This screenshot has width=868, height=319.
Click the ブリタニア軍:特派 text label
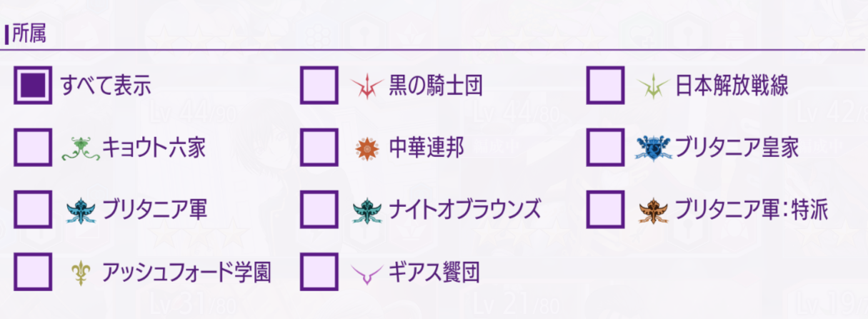(x=752, y=209)
